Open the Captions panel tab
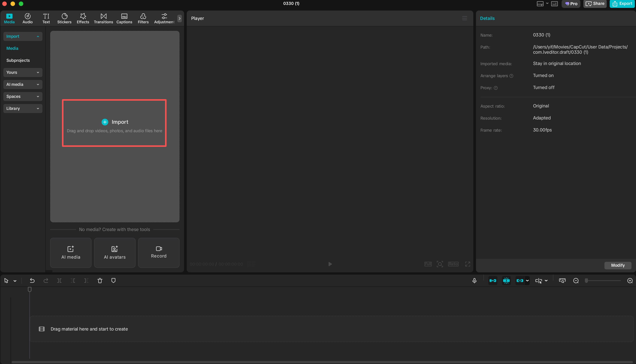This screenshot has width=636, height=364. coord(124,18)
